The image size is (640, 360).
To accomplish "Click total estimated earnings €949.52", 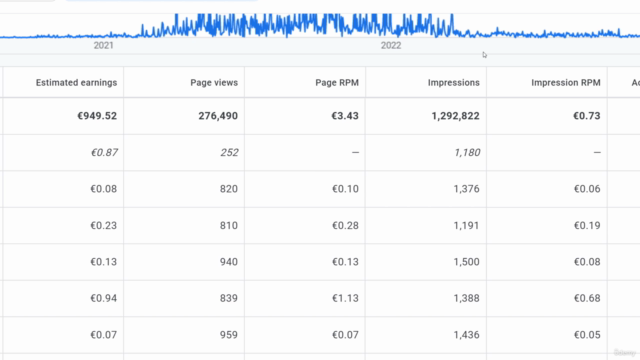I will 97,116.
